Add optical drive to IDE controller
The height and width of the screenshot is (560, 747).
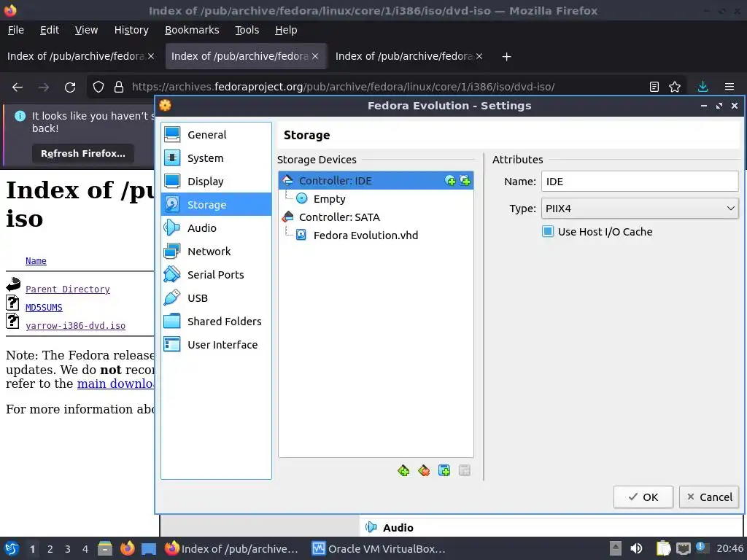449,181
